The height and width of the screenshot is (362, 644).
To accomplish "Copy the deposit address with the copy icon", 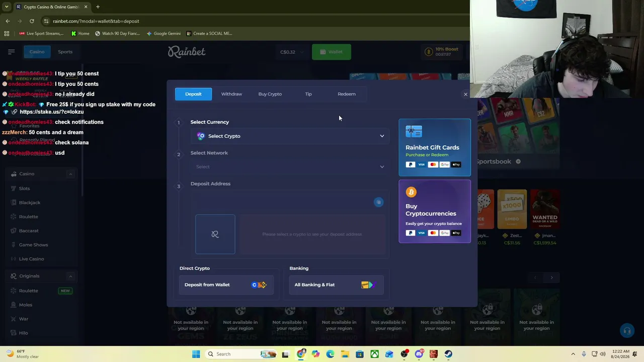I will pos(378,202).
